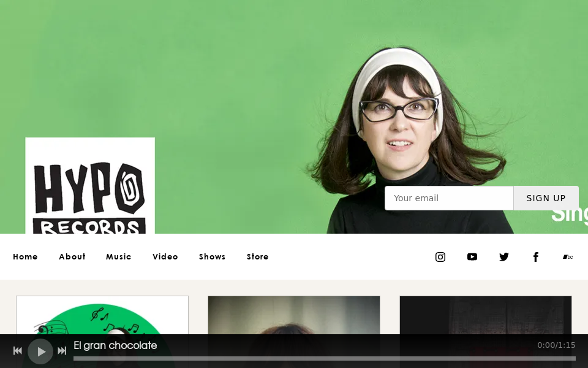Open the Bandcamp icon link

[x=568, y=257]
